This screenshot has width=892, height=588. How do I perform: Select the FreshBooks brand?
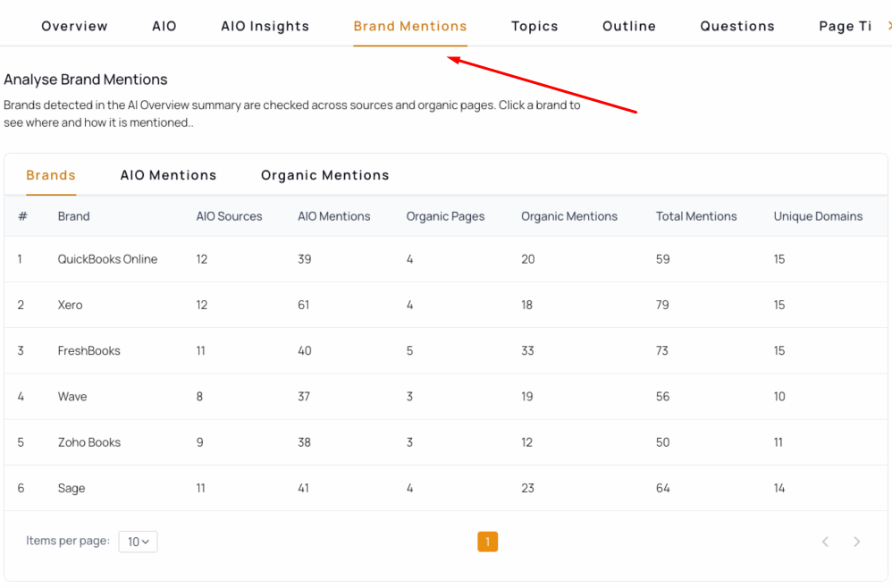click(x=89, y=351)
